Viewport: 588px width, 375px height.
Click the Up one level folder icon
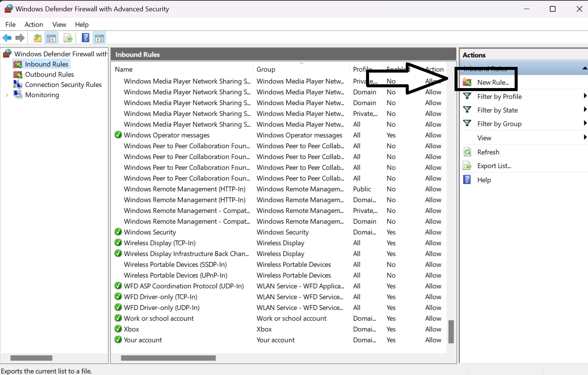point(37,38)
